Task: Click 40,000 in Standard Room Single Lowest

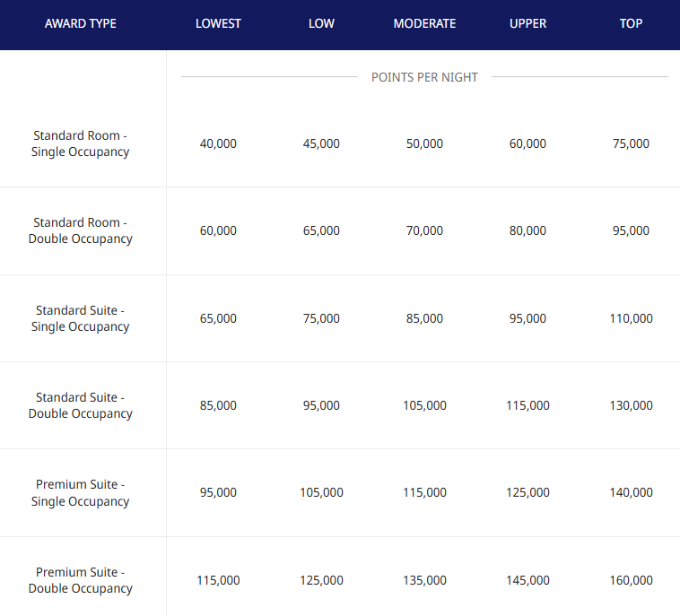Action: tap(218, 144)
